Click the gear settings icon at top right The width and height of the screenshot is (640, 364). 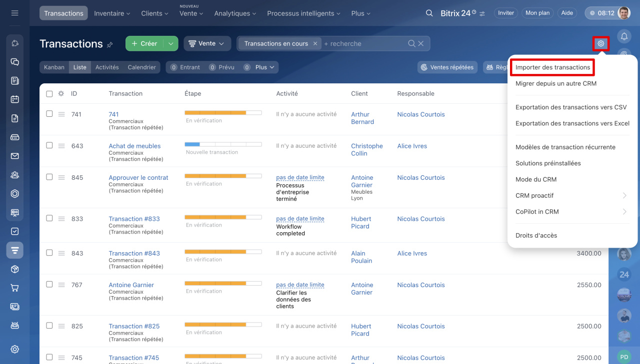(x=600, y=44)
